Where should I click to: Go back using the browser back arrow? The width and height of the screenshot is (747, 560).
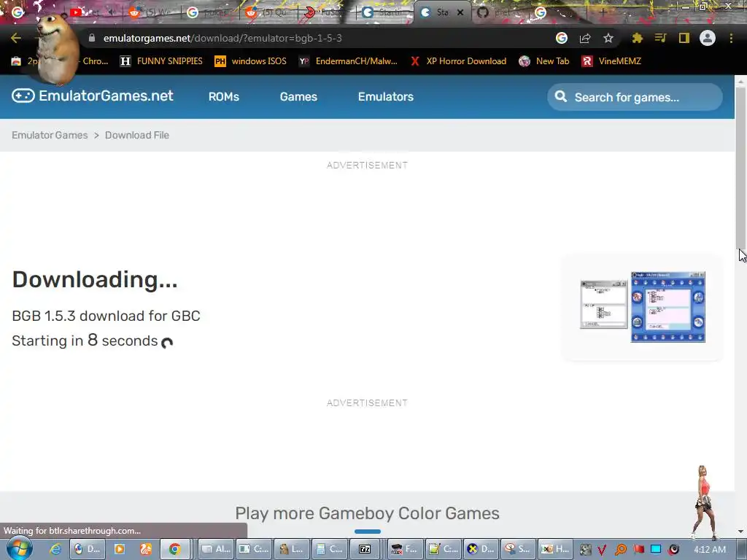tap(16, 38)
